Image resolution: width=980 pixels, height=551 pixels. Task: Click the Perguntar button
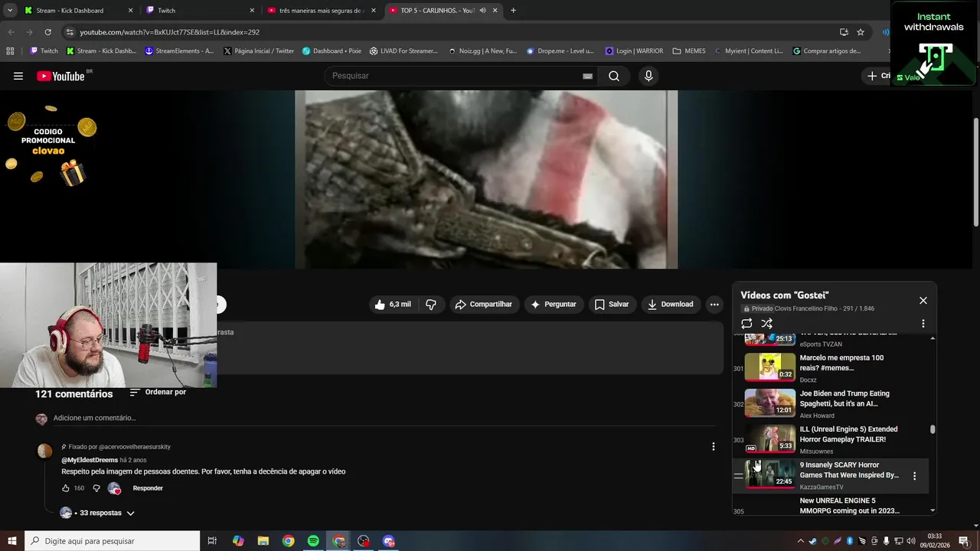(x=554, y=304)
